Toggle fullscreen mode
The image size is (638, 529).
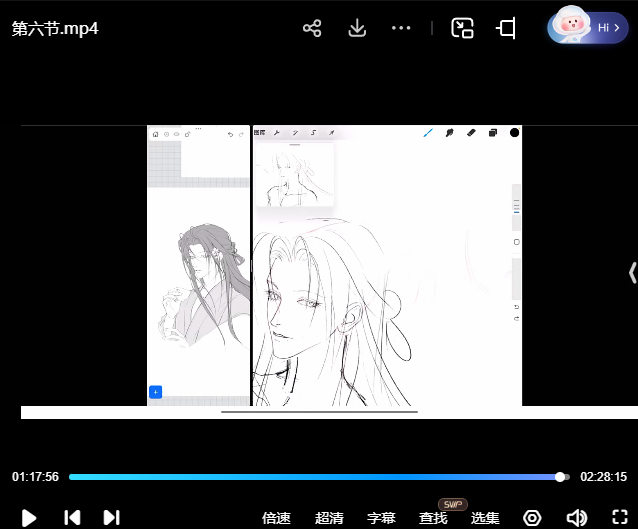point(619,517)
